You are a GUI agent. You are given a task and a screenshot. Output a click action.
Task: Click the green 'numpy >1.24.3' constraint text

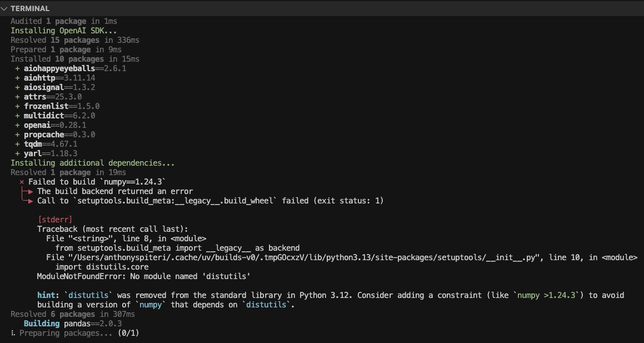click(x=546, y=295)
